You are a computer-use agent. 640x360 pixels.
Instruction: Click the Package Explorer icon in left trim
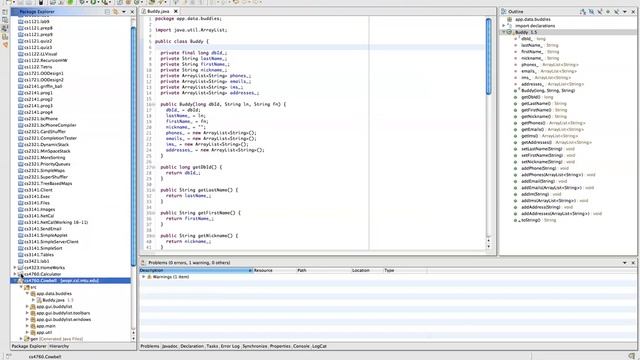tap(5, 12)
